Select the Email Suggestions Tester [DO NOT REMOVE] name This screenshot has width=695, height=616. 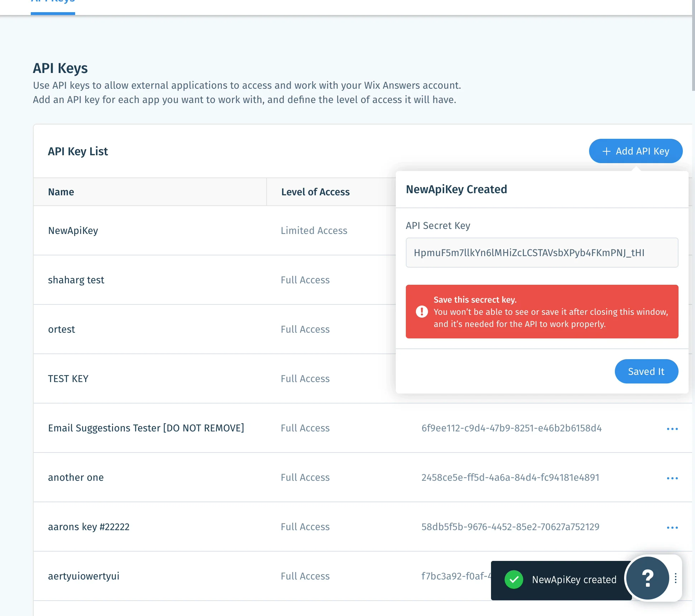click(146, 428)
